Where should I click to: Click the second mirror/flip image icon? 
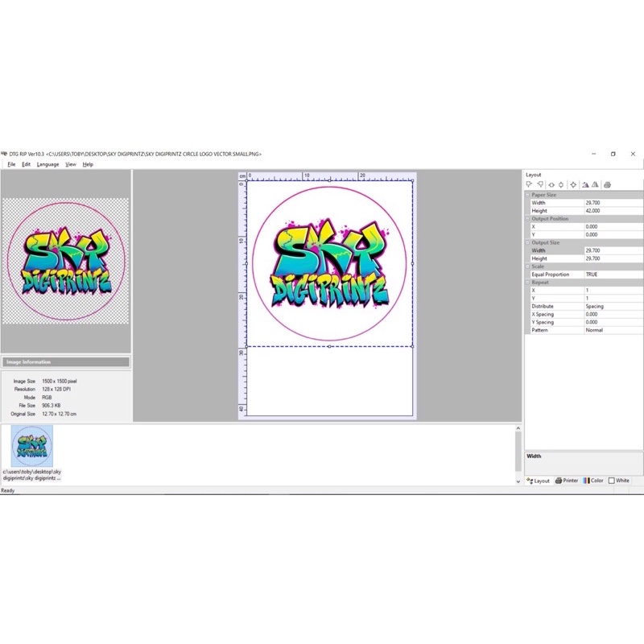pyautogui.click(x=596, y=184)
